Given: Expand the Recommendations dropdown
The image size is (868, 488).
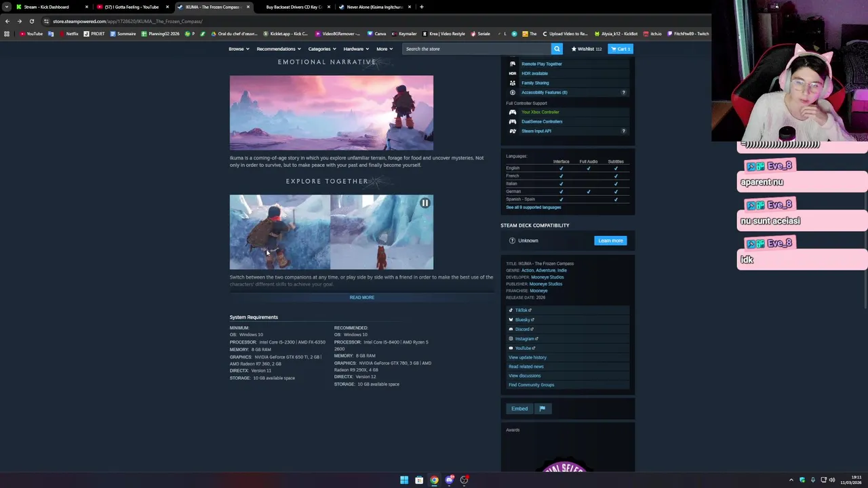Looking at the screenshot, I should coord(279,49).
